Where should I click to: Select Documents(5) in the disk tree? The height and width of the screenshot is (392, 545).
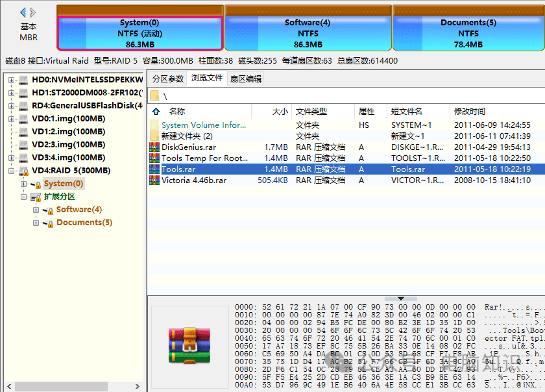(84, 223)
